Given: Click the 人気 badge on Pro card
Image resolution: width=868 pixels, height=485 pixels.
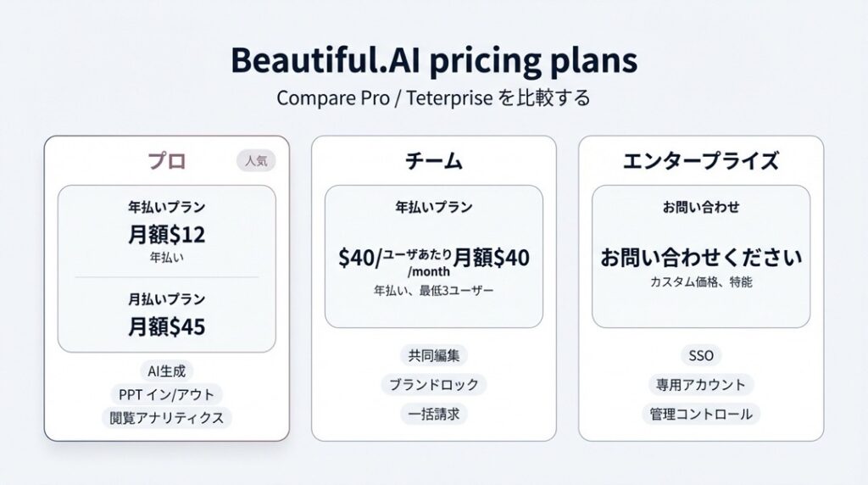Looking at the screenshot, I should click(x=255, y=160).
